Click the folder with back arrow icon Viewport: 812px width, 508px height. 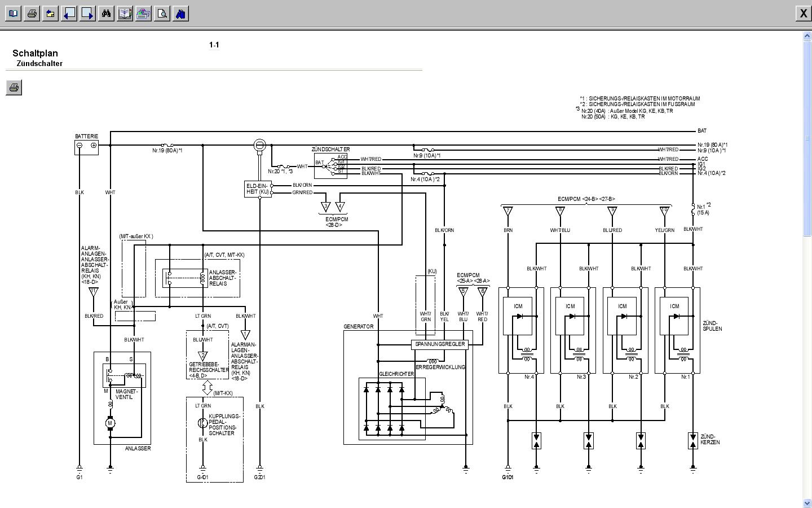[x=51, y=14]
